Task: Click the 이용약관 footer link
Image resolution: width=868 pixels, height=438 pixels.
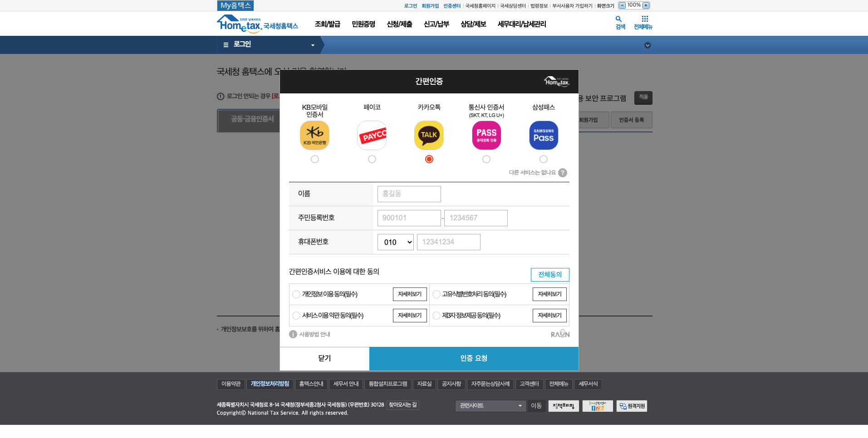Action: [x=231, y=384]
